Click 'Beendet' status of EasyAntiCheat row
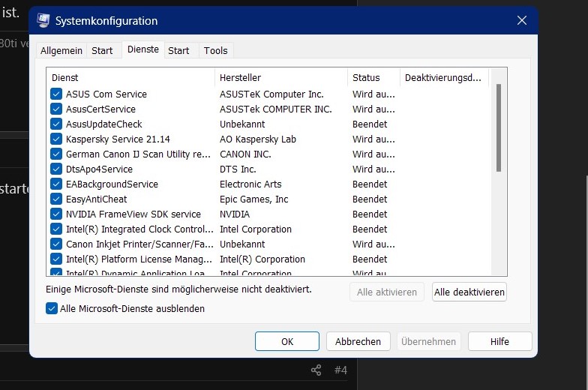Viewport: 588px width, 390px height. pyautogui.click(x=370, y=199)
